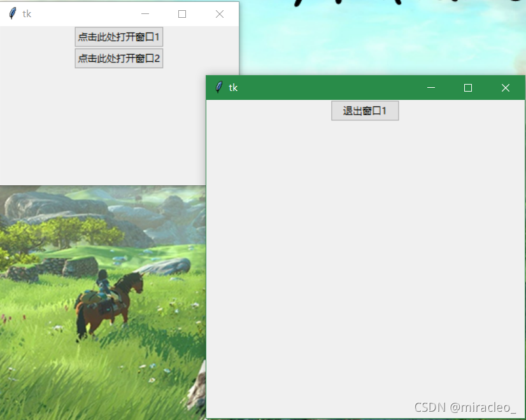
Task: Click the minimize icon on the white tk window
Action: 145,13
